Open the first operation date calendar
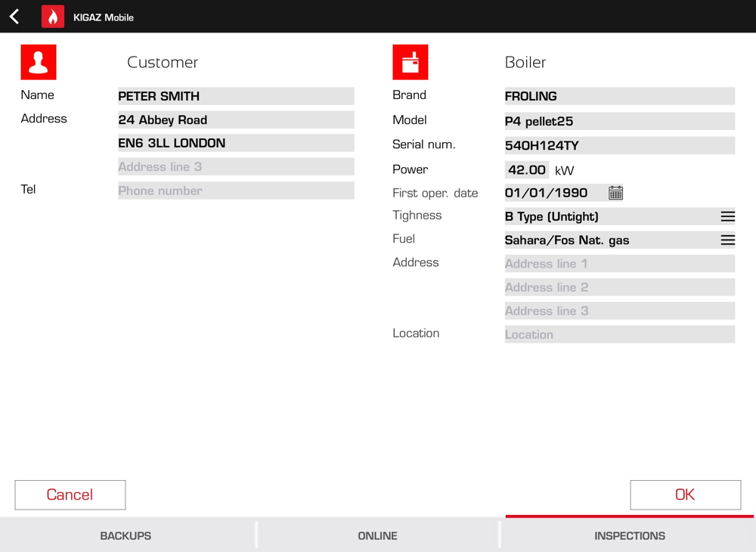 (615, 193)
